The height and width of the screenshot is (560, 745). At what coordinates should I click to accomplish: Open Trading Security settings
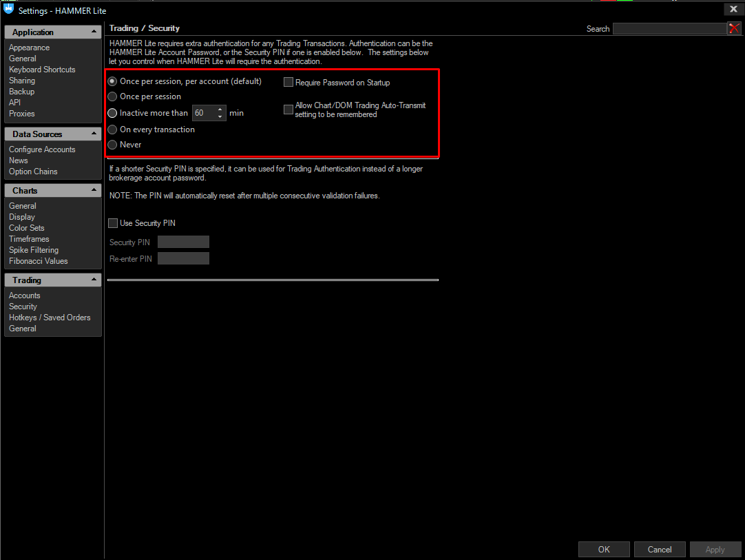point(23,306)
